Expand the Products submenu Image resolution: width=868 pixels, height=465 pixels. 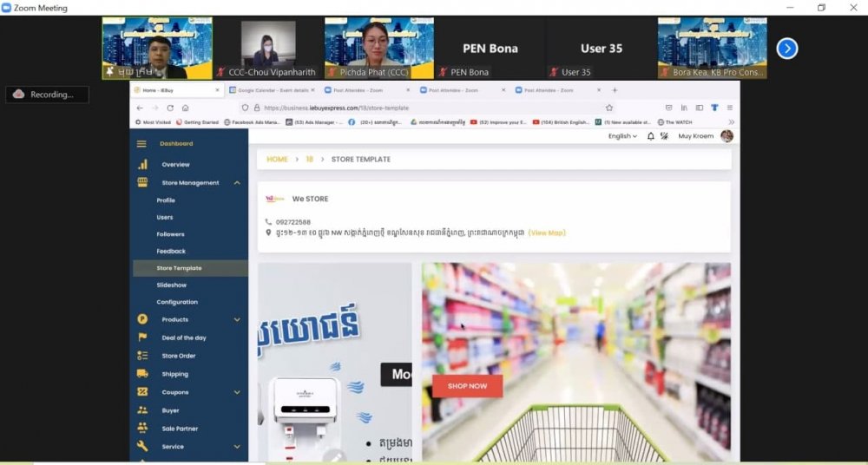[237, 319]
